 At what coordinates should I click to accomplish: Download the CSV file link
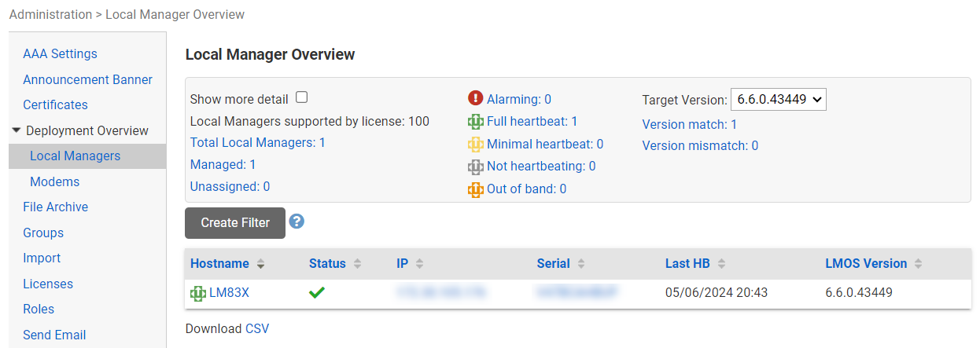point(257,328)
